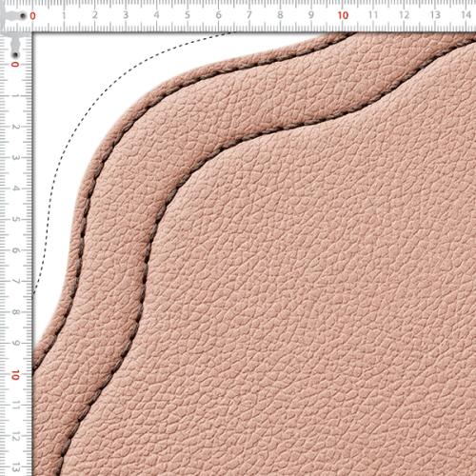The width and height of the screenshot is (476, 476).
Task: Click the red 10 on vertical ruler
Action: [x=15, y=375]
